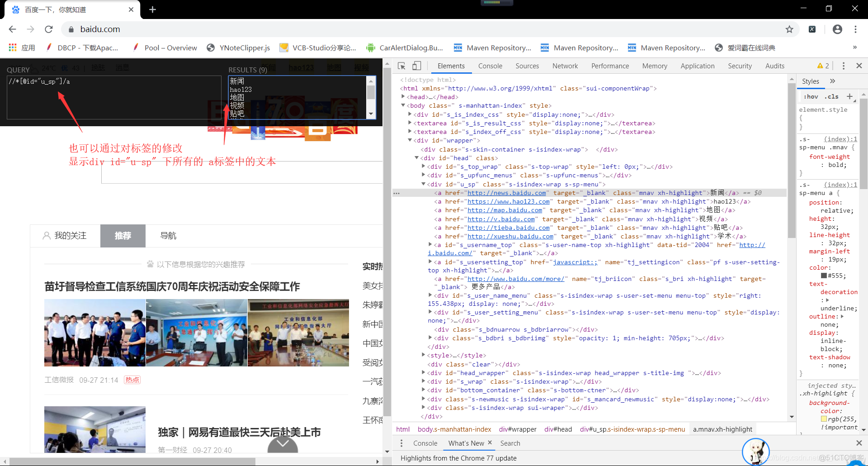The width and height of the screenshot is (868, 466).
Task: Select body.s-manhattan-index breadcrumb
Action: pyautogui.click(x=454, y=429)
